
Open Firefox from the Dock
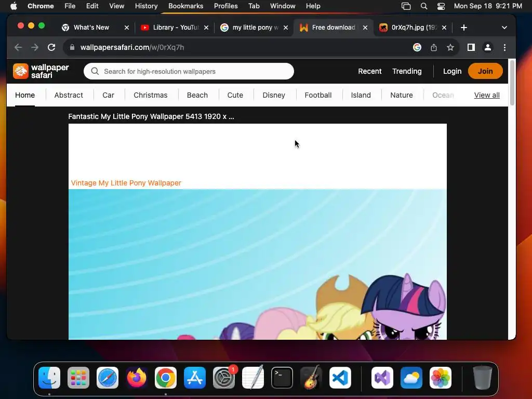coord(137,378)
